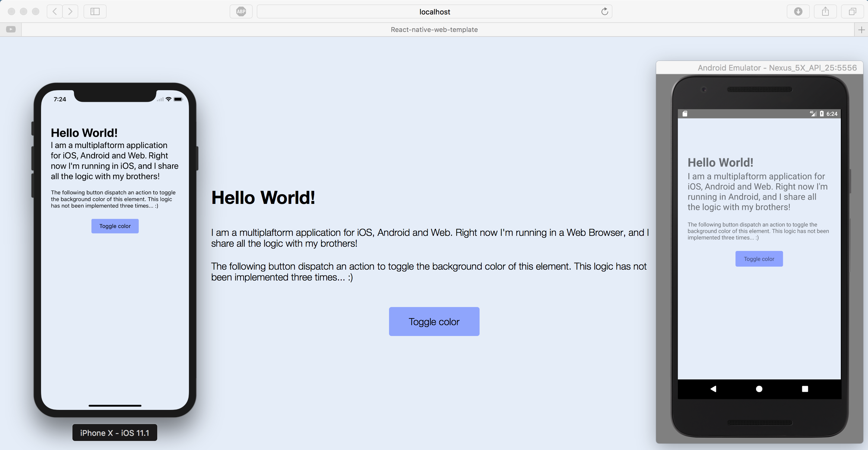The height and width of the screenshot is (450, 868).
Task: Open the Safari downloads icon
Action: coord(798,11)
